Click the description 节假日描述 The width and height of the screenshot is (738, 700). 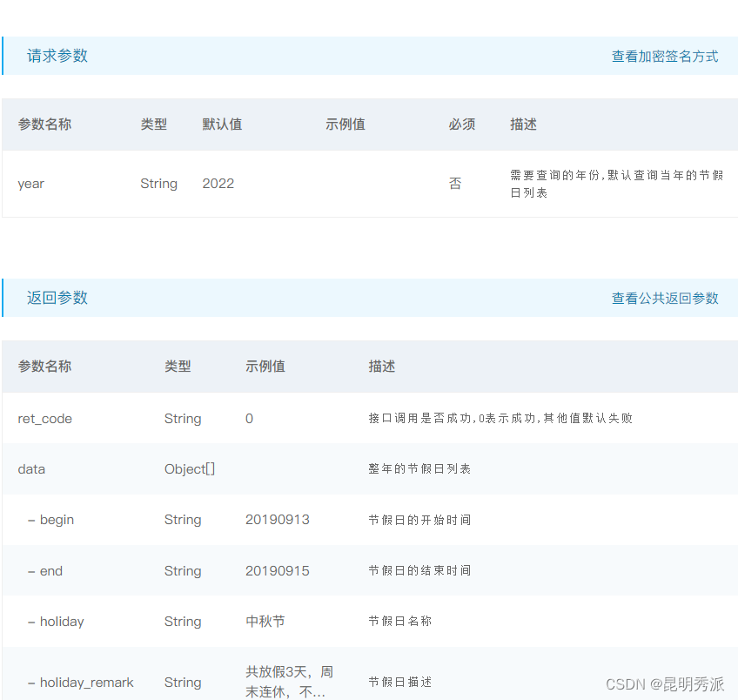(400, 682)
